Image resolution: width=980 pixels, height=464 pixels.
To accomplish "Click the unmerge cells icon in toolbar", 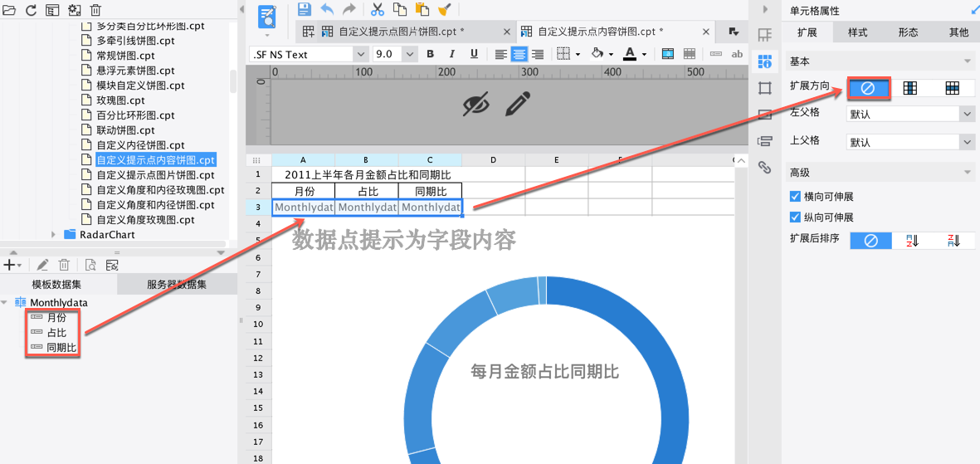I will pyautogui.click(x=690, y=55).
